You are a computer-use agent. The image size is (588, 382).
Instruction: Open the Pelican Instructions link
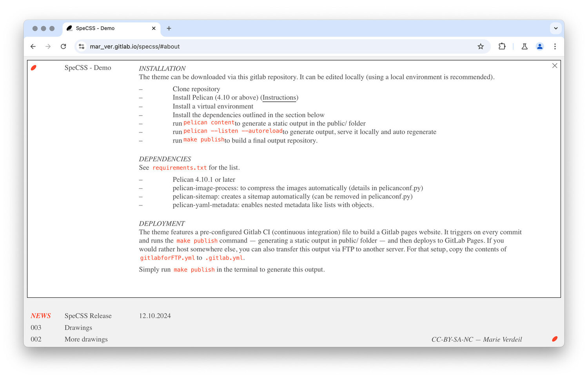pyautogui.click(x=279, y=97)
